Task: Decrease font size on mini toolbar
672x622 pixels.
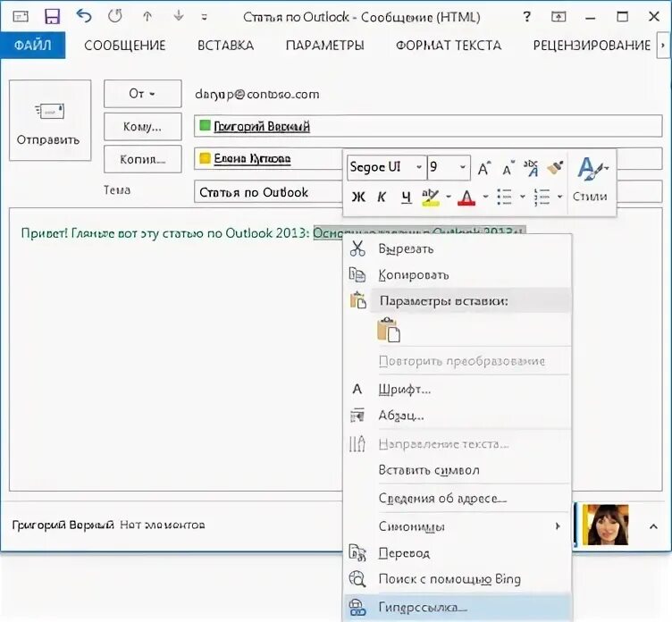Action: [508, 168]
